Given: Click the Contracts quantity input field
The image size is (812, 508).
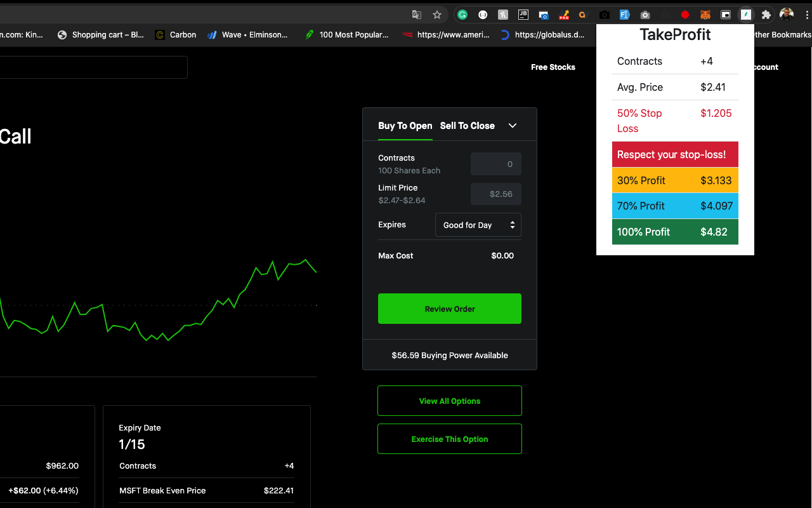Looking at the screenshot, I should (495, 163).
